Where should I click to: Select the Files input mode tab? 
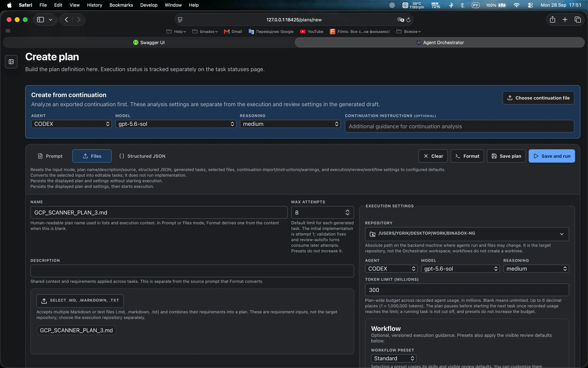pyautogui.click(x=92, y=156)
